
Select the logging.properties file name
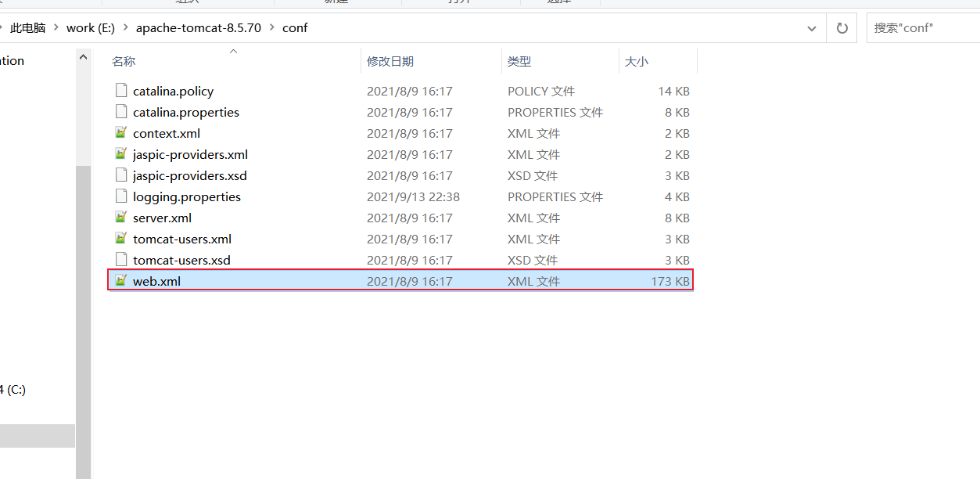[187, 196]
